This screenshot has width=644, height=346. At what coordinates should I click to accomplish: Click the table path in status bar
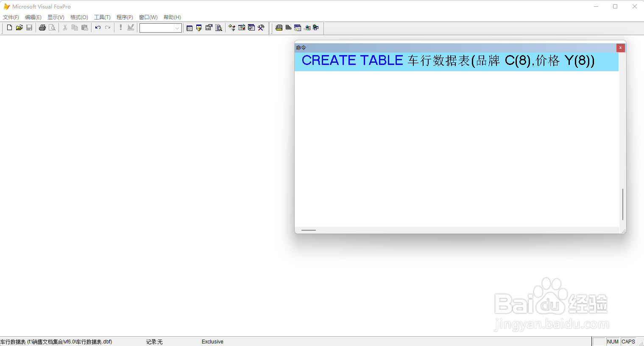tap(56, 342)
